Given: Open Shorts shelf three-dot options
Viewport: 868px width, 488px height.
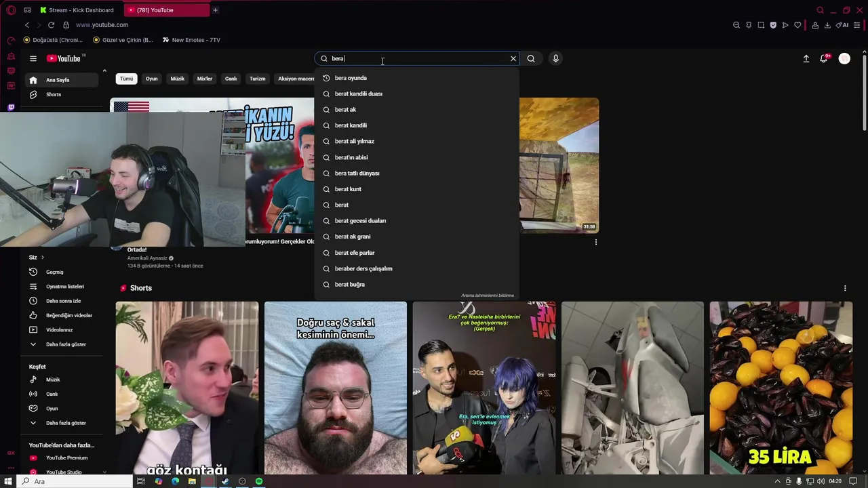Looking at the screenshot, I should [x=845, y=288].
